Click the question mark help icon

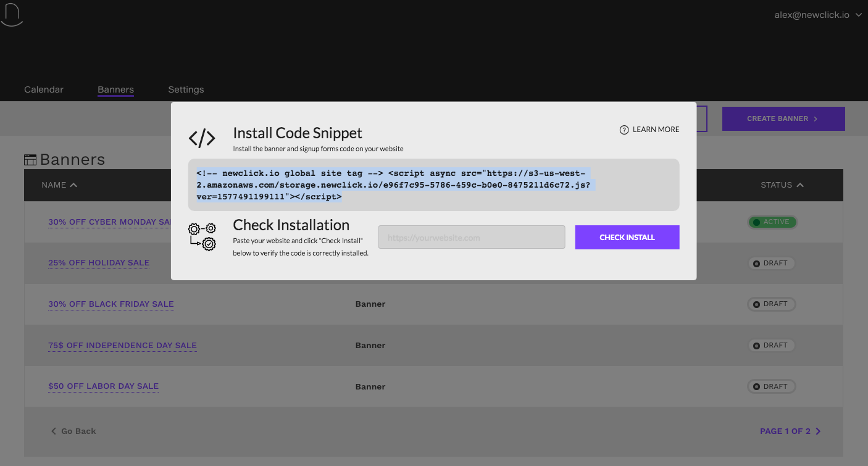click(x=624, y=130)
